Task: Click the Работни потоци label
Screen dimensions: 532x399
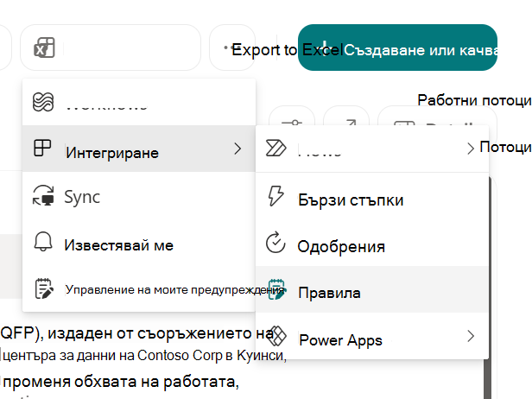Action: [x=474, y=100]
